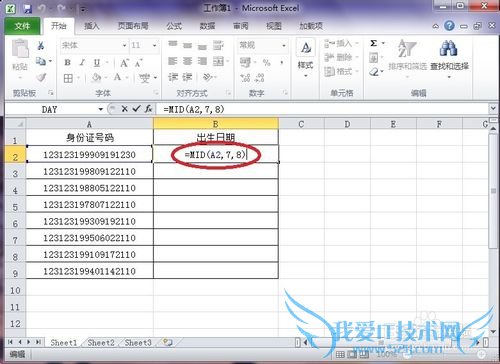This screenshot has width=500, height=364.
Task: Click the 删除 delete cells button
Action: click(x=341, y=57)
